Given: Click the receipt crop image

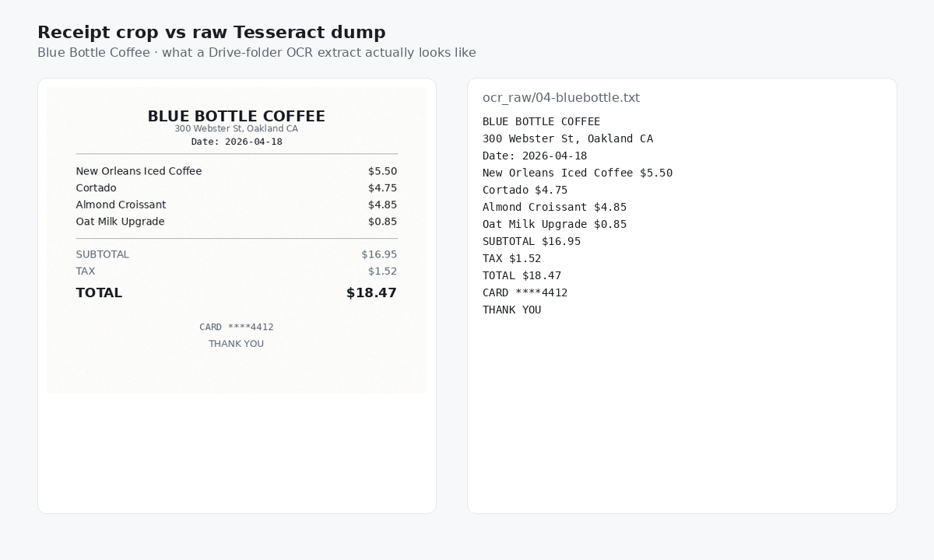Looking at the screenshot, I should tap(237, 240).
